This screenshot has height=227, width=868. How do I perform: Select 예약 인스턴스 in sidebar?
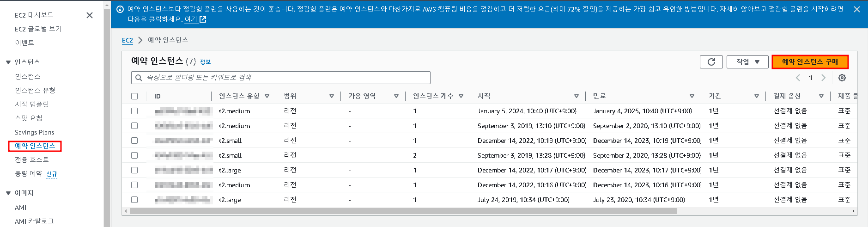35,146
